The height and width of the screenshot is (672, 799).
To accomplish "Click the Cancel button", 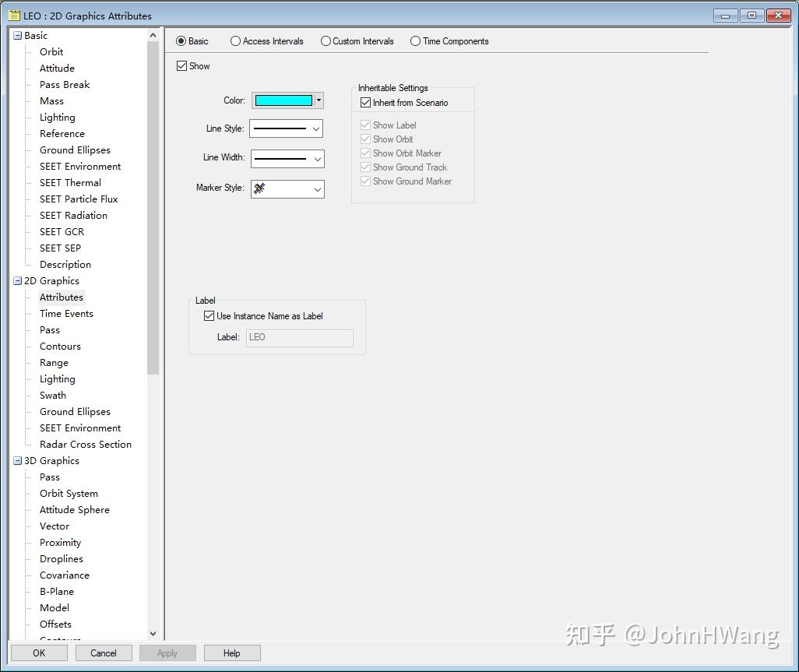I will click(x=104, y=653).
